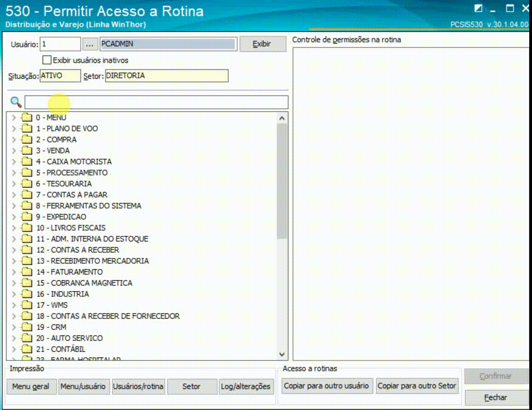This screenshot has width=532, height=410.
Task: Click the Menu/usuário print button
Action: 83,386
